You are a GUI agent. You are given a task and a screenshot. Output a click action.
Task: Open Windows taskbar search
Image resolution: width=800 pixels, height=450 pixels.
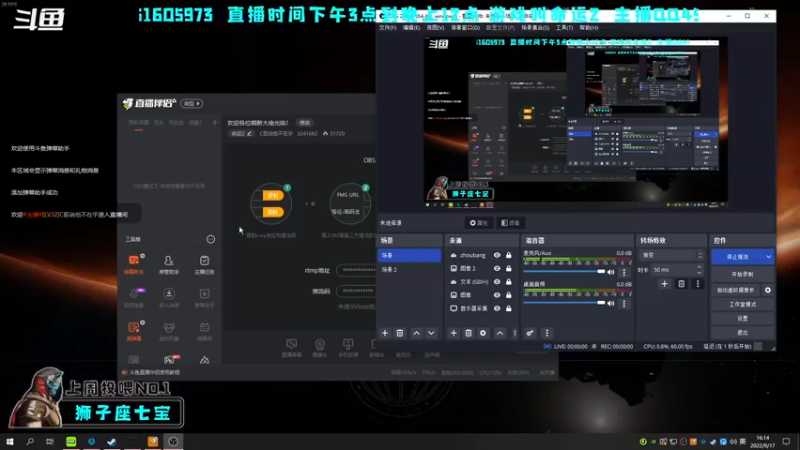pos(30,441)
